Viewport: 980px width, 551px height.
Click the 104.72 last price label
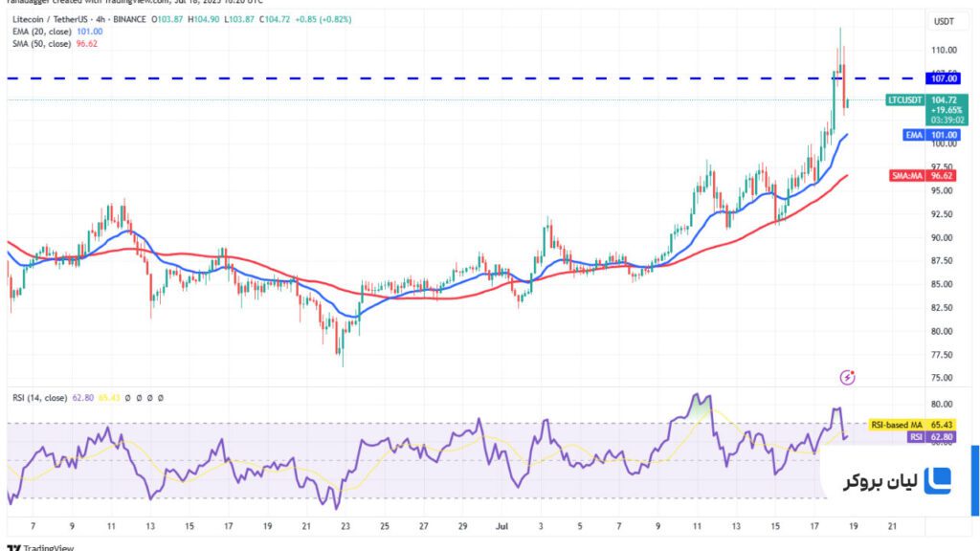(x=944, y=99)
